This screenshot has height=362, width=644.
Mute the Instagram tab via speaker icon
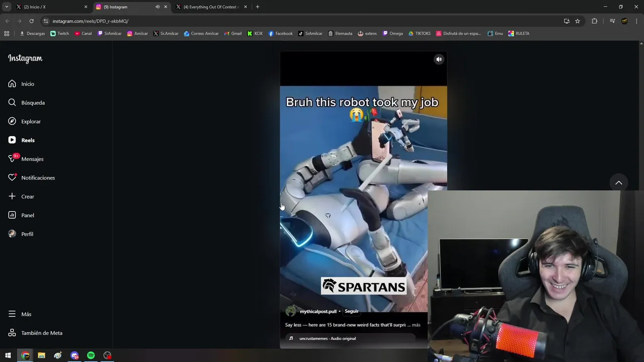tap(157, 7)
